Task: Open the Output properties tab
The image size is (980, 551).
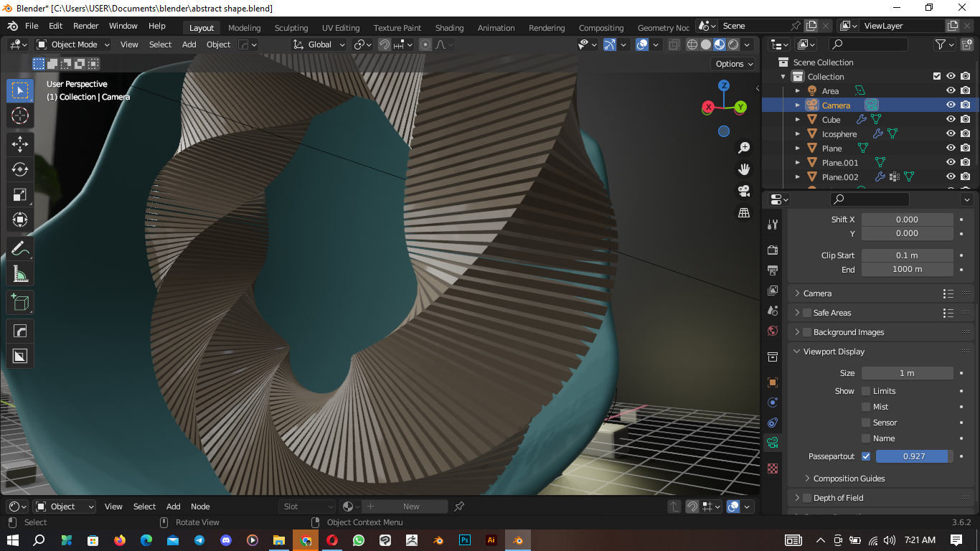Action: 773,270
